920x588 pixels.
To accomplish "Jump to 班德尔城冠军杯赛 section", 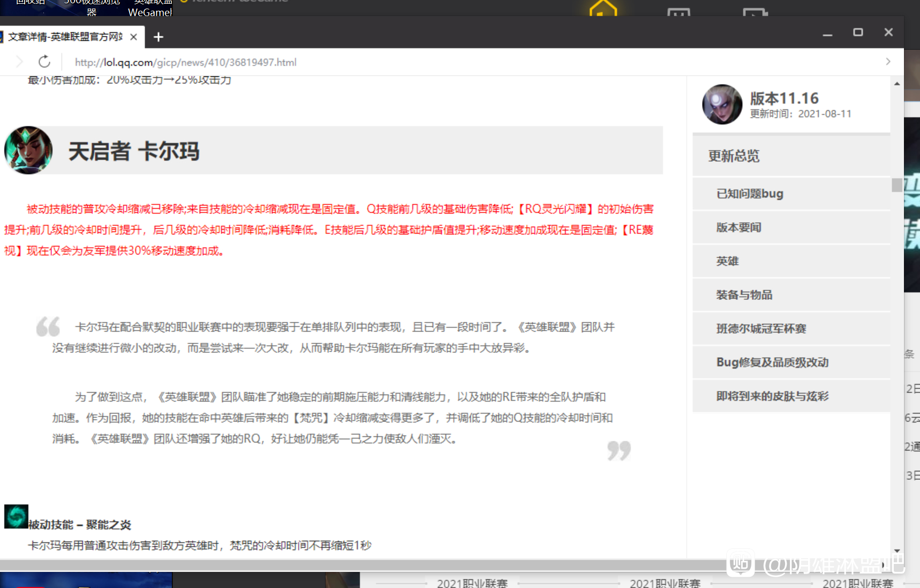I will (791, 329).
